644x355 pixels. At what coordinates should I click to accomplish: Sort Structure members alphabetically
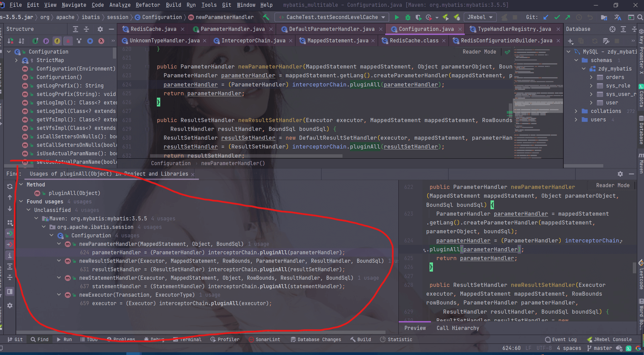[21, 41]
